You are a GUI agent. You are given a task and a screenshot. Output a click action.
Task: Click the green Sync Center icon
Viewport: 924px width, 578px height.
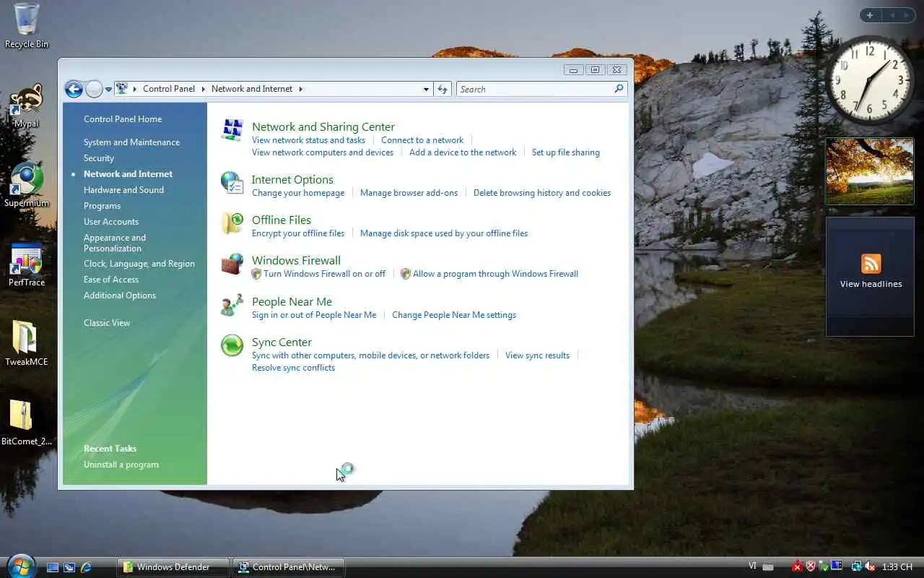232,345
